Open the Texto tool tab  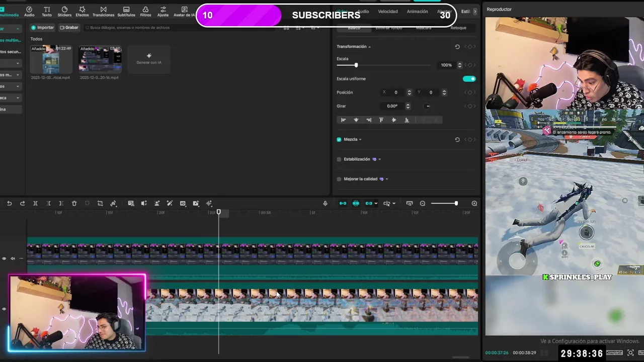pos(47,12)
